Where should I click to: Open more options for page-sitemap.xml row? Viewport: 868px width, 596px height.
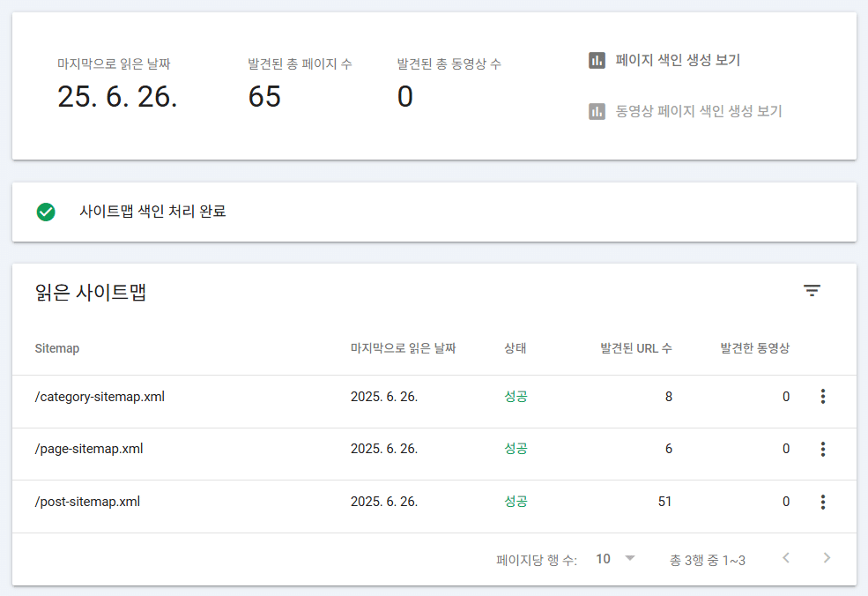pos(822,449)
